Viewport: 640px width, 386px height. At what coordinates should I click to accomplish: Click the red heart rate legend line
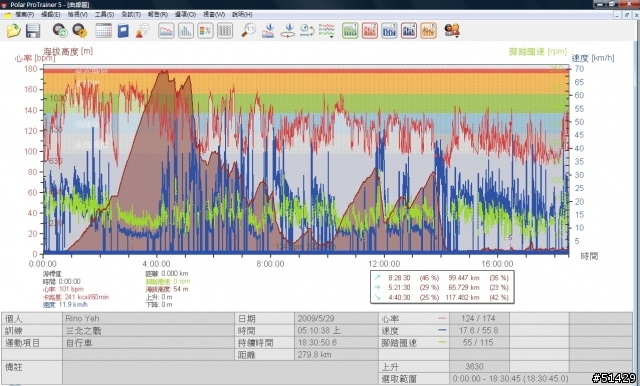click(442, 318)
